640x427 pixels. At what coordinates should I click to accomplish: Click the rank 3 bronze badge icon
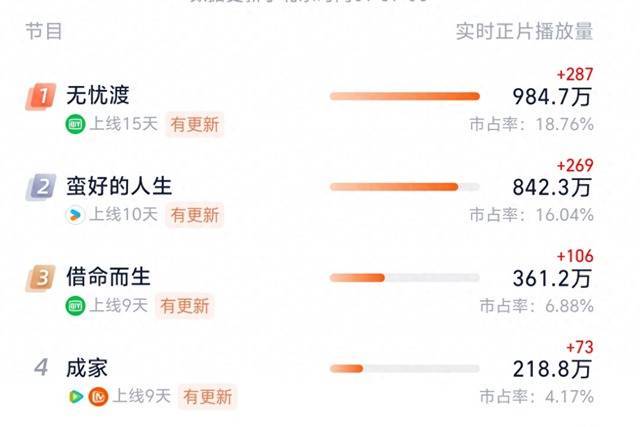click(x=40, y=278)
